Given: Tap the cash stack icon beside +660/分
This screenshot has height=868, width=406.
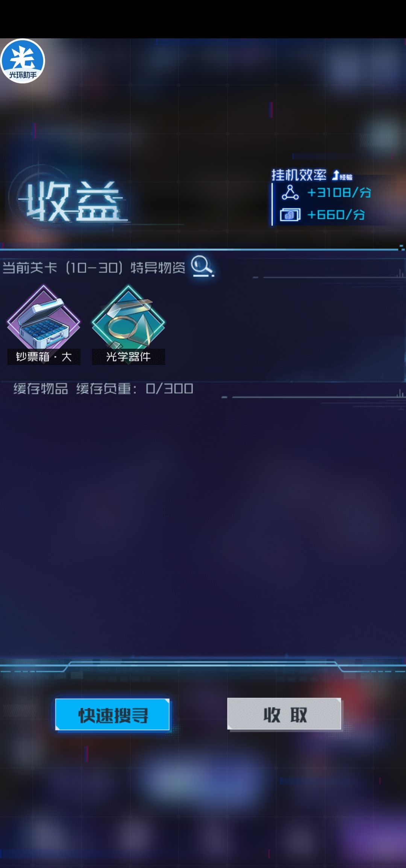Looking at the screenshot, I should 290,215.
